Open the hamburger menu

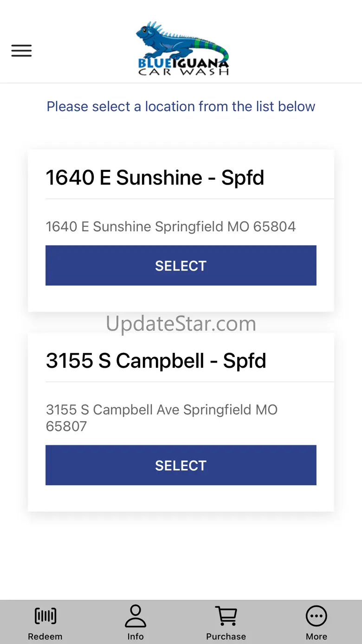click(x=21, y=51)
